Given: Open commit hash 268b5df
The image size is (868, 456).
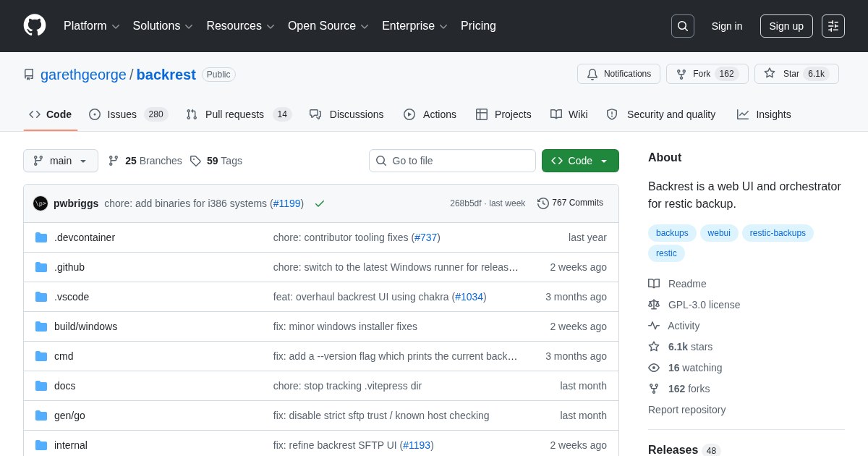Looking at the screenshot, I should tap(465, 203).
